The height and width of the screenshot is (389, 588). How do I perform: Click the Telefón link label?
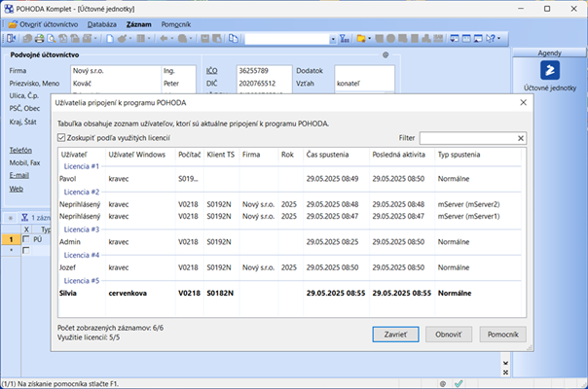[20, 151]
